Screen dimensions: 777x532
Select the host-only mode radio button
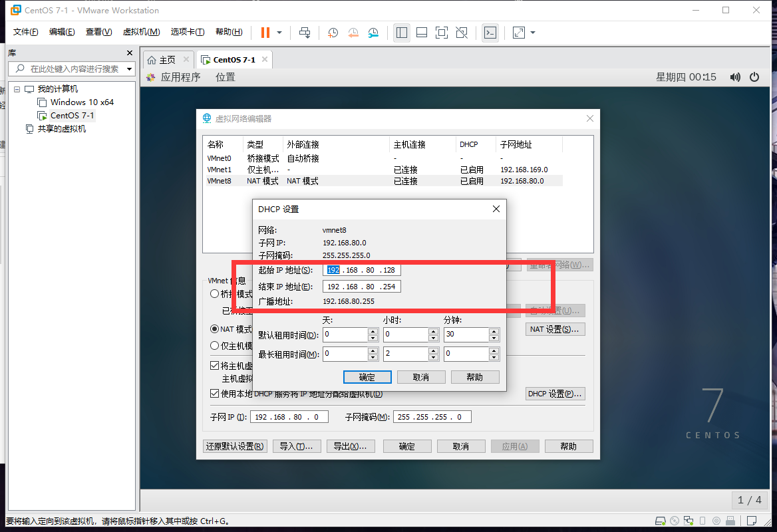point(215,346)
